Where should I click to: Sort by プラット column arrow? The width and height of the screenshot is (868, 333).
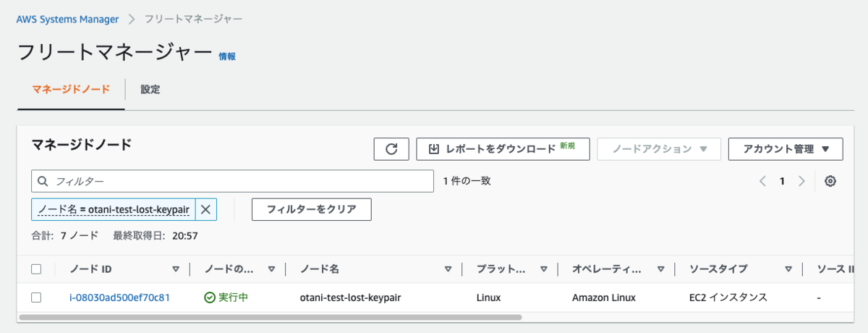(544, 269)
